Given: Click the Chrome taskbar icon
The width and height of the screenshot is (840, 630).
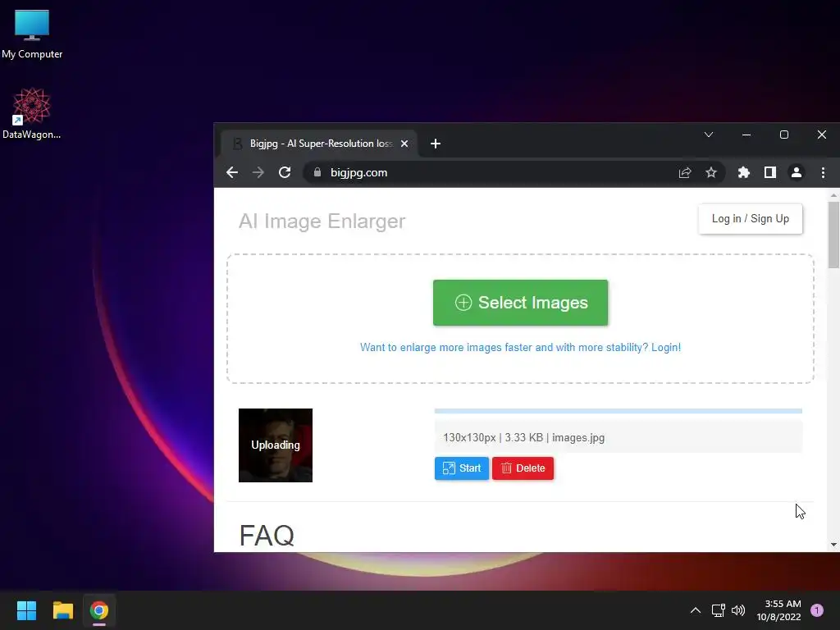Looking at the screenshot, I should (99, 610).
